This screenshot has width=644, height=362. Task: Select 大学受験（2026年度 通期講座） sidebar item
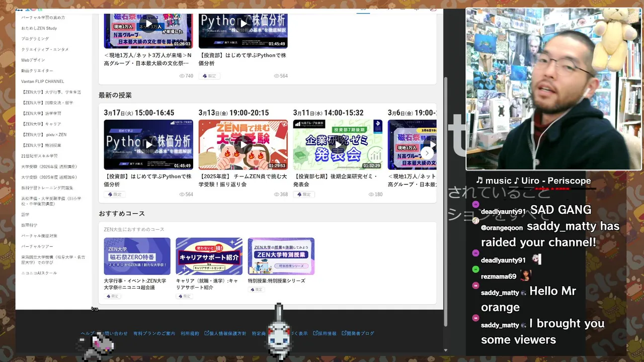pos(49,166)
